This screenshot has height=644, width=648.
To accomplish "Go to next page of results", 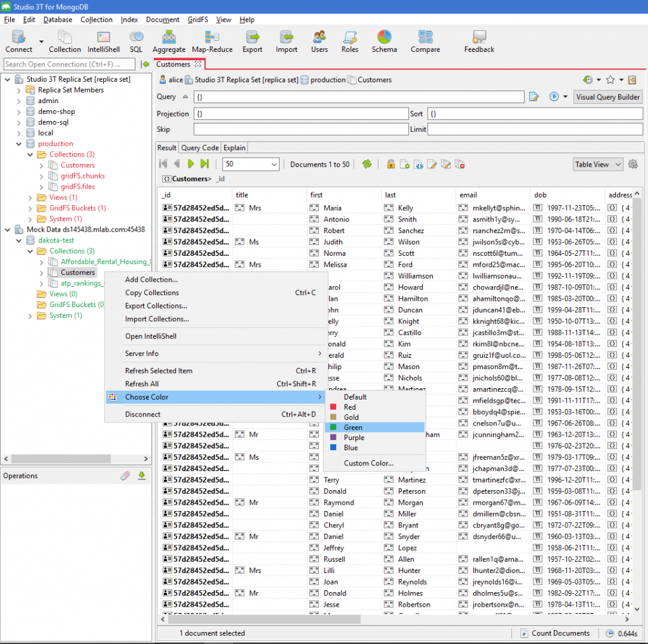I will [x=190, y=164].
